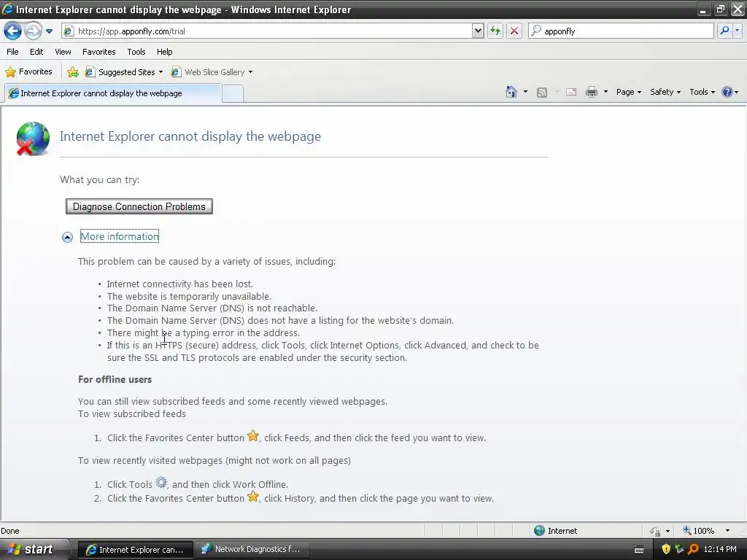747x560 pixels.
Task: Click the orange magnifier tray icon
Action: pyautogui.click(x=693, y=549)
